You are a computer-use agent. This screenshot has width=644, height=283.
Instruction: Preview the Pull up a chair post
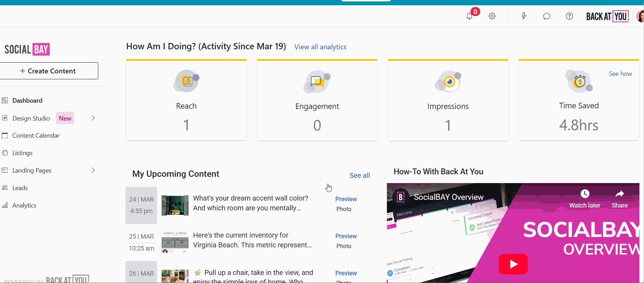click(346, 273)
